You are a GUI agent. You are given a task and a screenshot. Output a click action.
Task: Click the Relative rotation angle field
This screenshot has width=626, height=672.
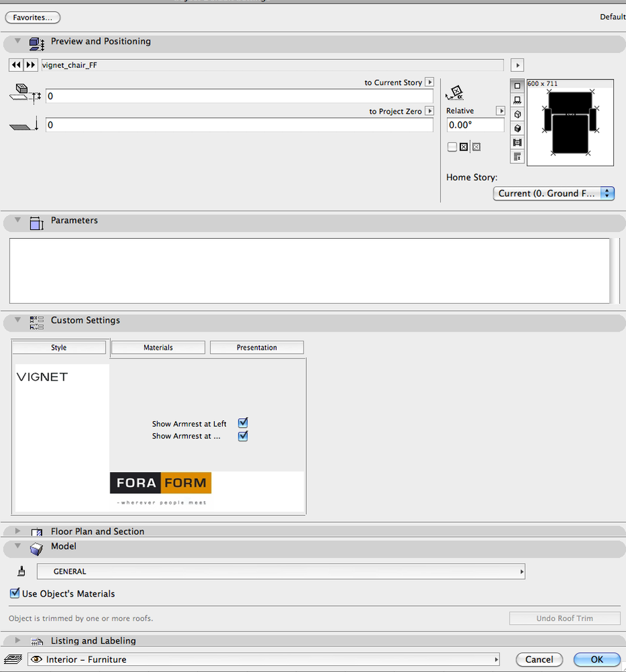coord(475,124)
